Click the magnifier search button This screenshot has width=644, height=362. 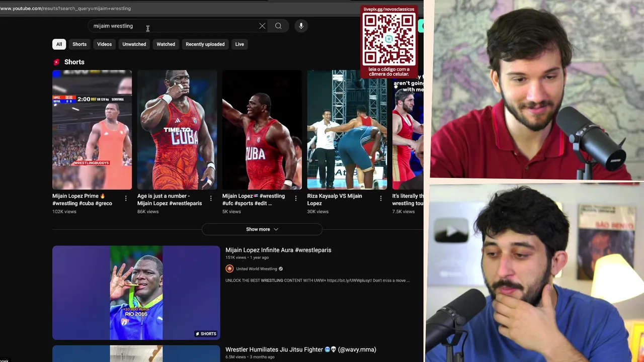pos(278,26)
